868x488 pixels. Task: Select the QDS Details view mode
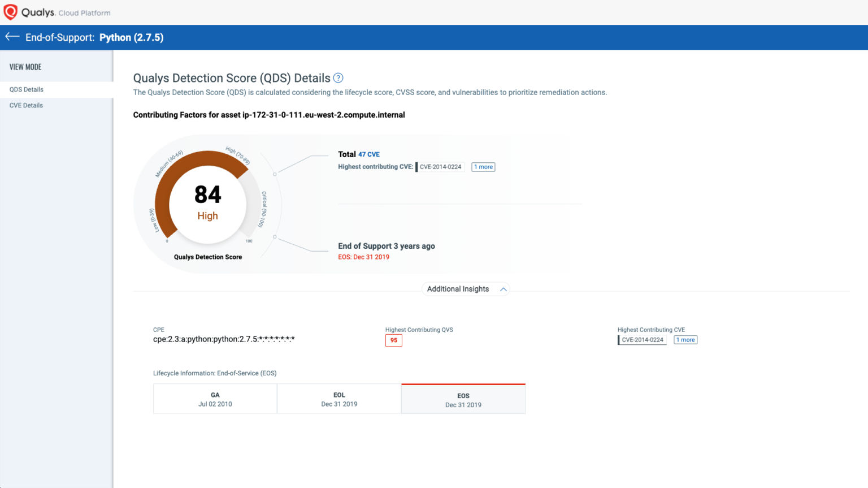(26, 89)
